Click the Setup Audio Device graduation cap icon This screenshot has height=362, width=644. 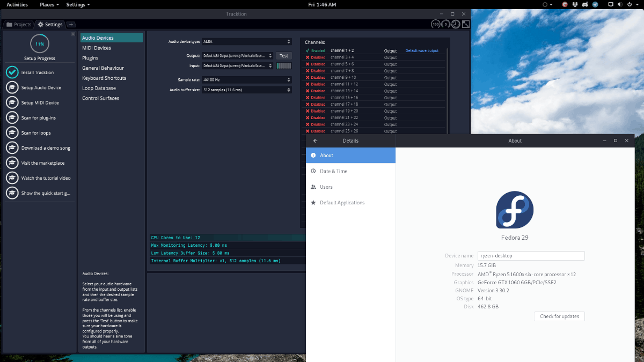click(x=12, y=87)
